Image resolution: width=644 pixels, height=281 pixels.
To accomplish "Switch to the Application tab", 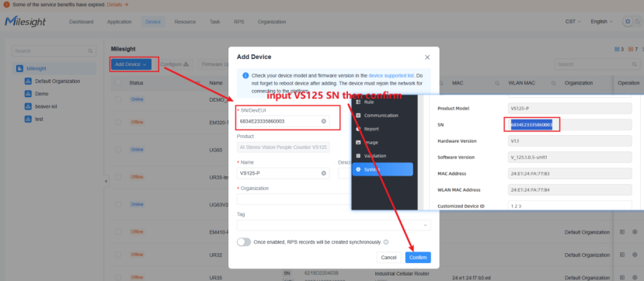I will 119,22.
